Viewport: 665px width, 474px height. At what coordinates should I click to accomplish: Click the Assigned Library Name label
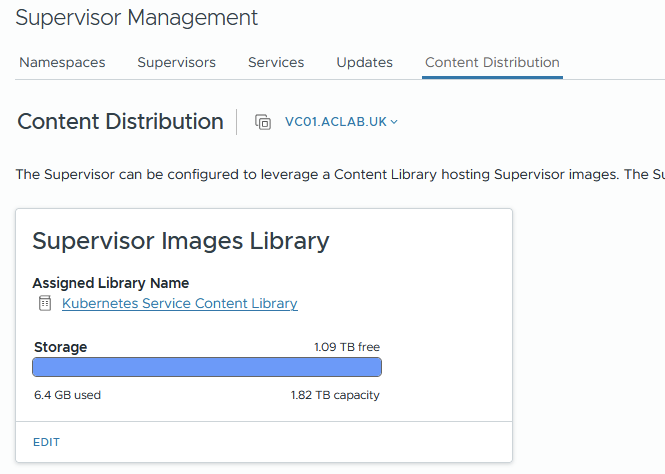pyautogui.click(x=110, y=283)
